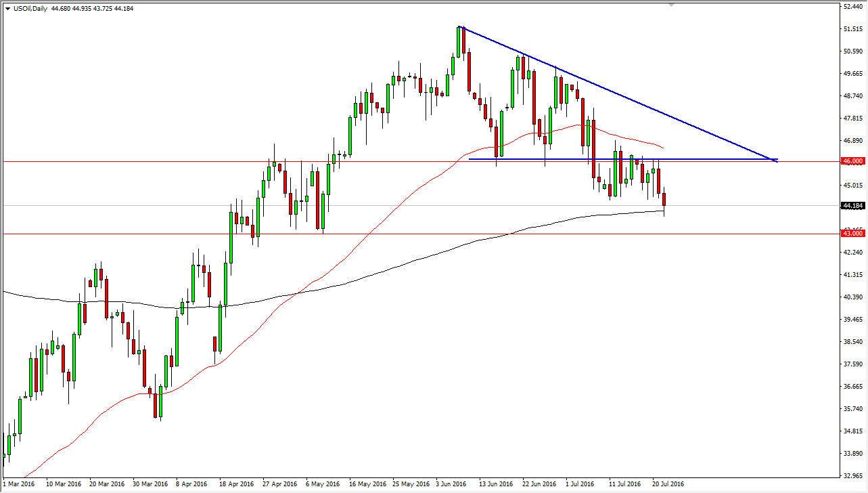Image resolution: width=868 pixels, height=493 pixels.
Task: Click the 33.890 price axis value
Action: point(852,453)
